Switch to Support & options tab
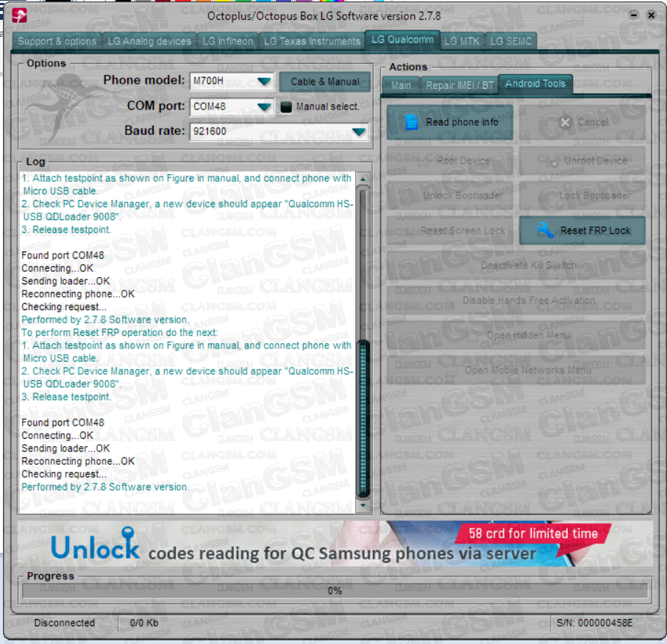This screenshot has width=667, height=644. [x=57, y=41]
